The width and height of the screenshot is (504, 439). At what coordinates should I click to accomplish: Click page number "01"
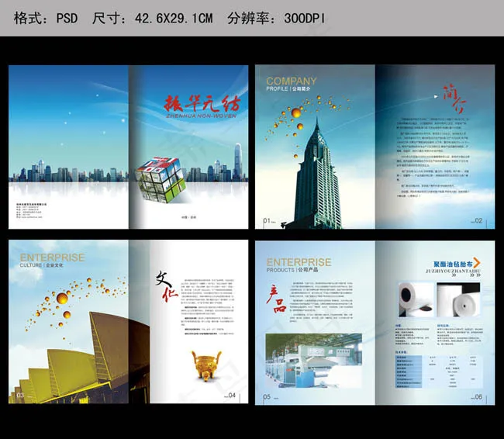pos(267,220)
